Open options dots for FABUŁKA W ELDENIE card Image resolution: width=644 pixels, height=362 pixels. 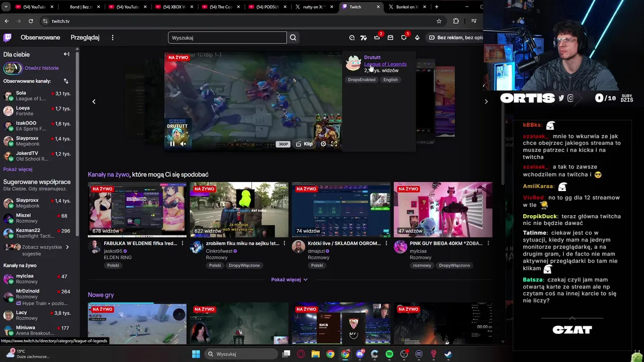(x=182, y=243)
